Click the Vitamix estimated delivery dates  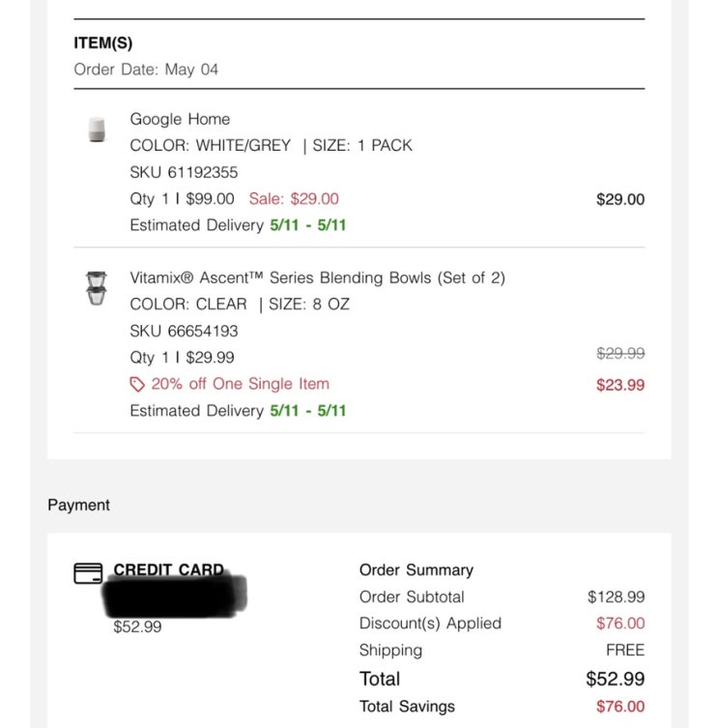tap(307, 410)
